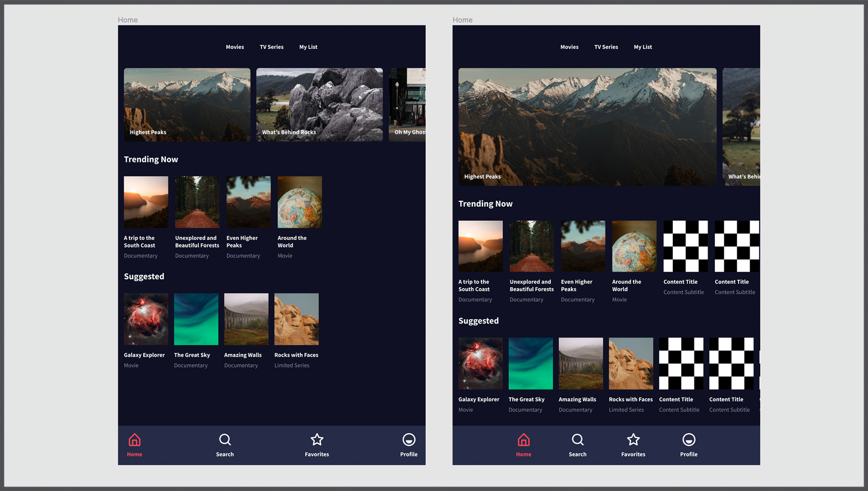
Task: Click the Favorites star icon in the left artboard
Action: tap(317, 440)
